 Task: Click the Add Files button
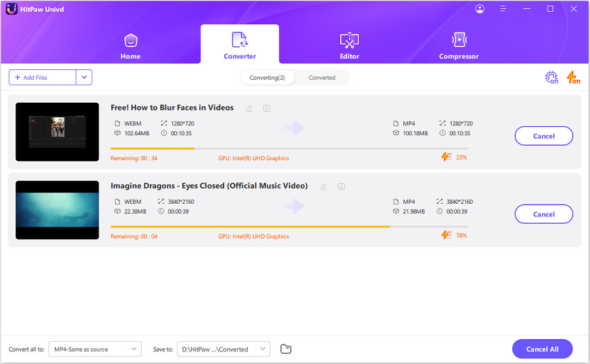tap(42, 78)
